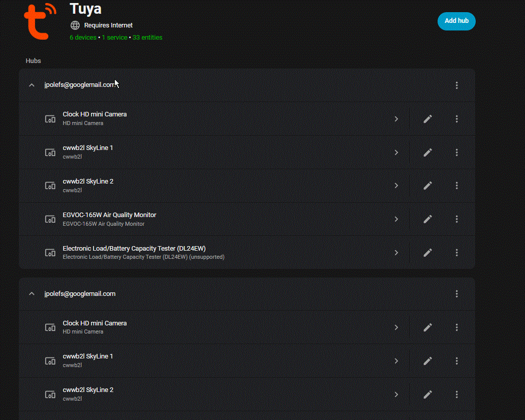Open three-dot menu of lower cwwb2l SkyLine 2

click(457, 395)
